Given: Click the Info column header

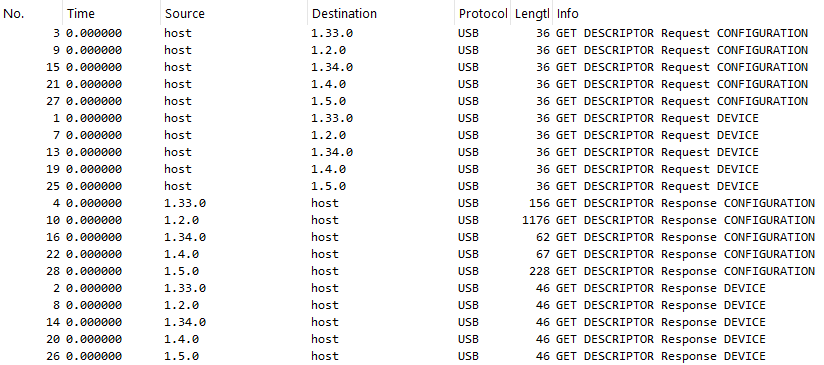Looking at the screenshot, I should click(688, 14).
